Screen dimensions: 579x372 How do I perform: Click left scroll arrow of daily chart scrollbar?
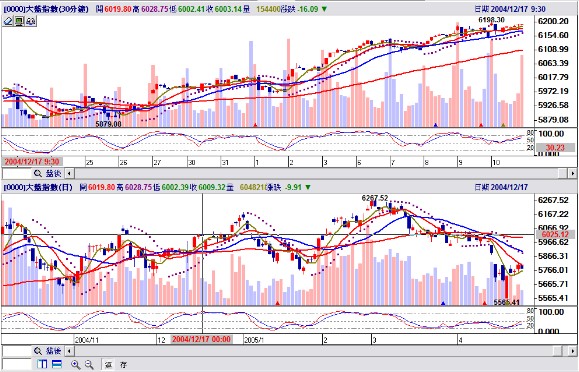pyautogui.click(x=69, y=351)
